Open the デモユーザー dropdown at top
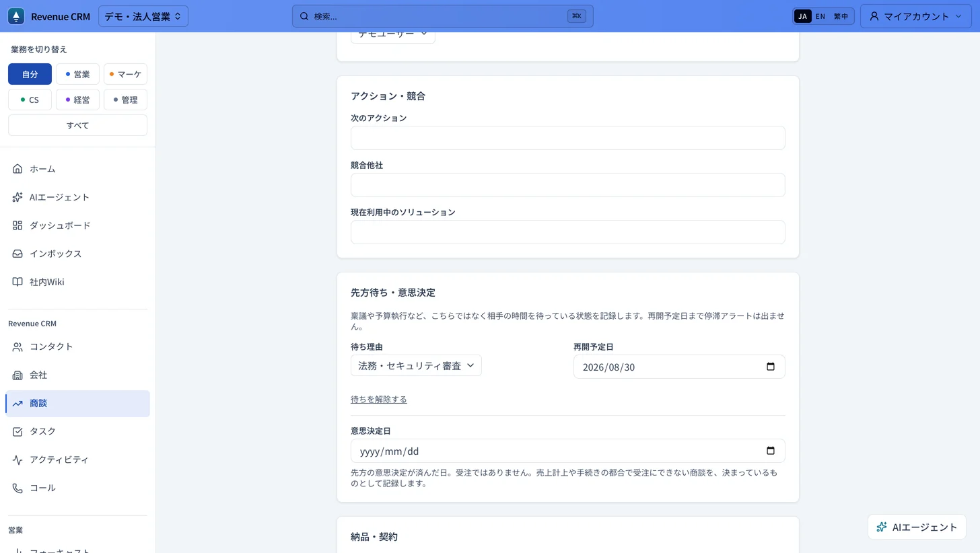Screen dimensions: 980x553 coord(392,37)
